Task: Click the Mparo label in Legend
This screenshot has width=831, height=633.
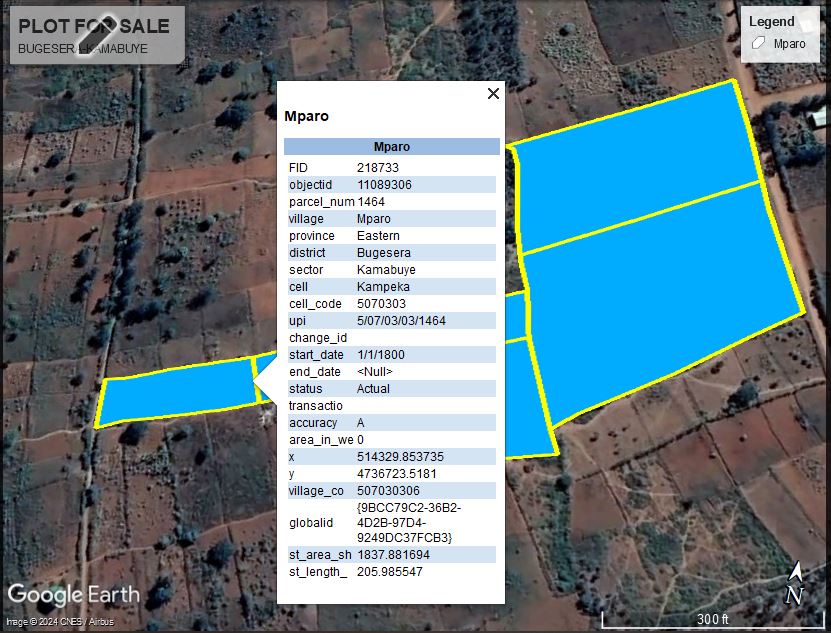Action: click(789, 43)
